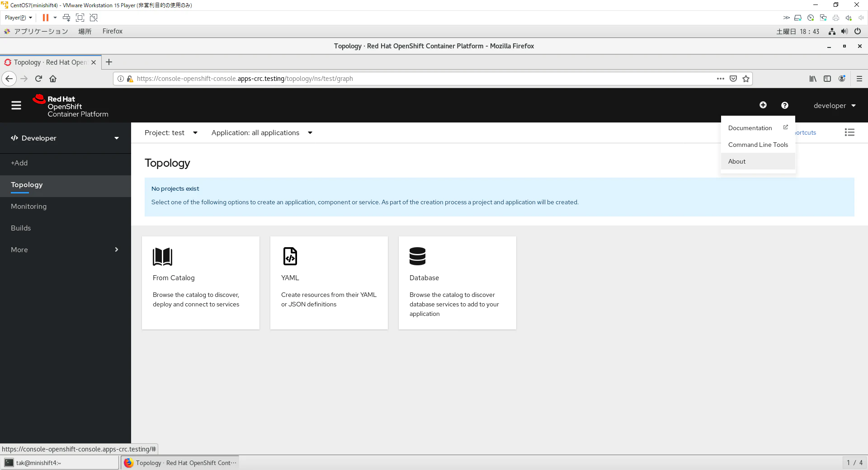Enter VMware full screen mode icon

click(80, 18)
